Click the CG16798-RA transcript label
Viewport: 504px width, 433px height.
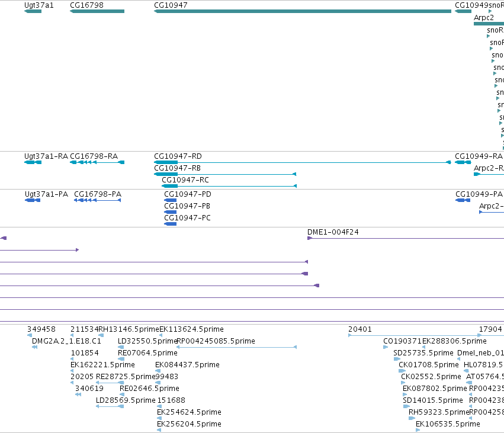[x=94, y=156]
